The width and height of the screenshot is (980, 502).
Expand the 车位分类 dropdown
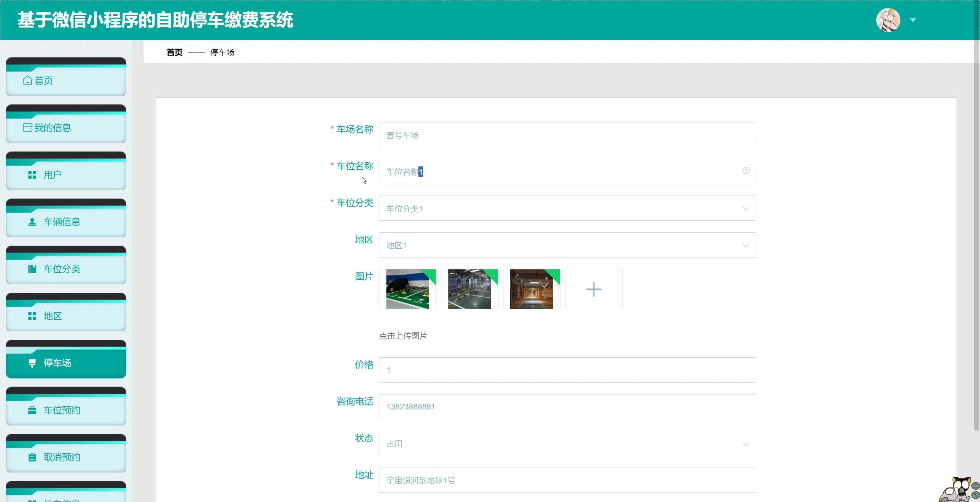point(746,209)
